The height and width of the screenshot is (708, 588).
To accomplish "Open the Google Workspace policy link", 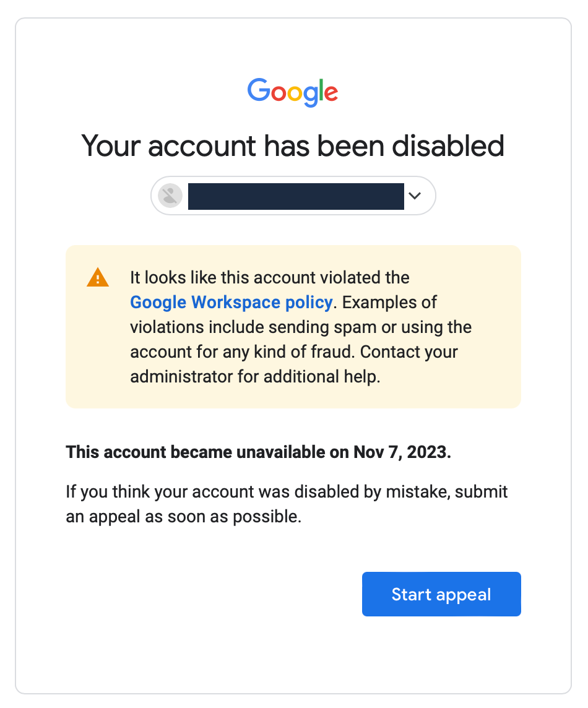I will (x=231, y=302).
